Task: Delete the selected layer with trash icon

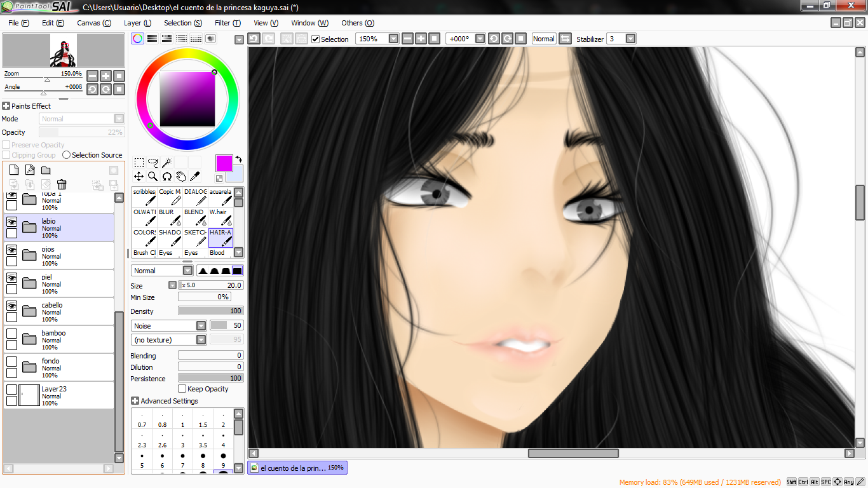Action: 62,184
